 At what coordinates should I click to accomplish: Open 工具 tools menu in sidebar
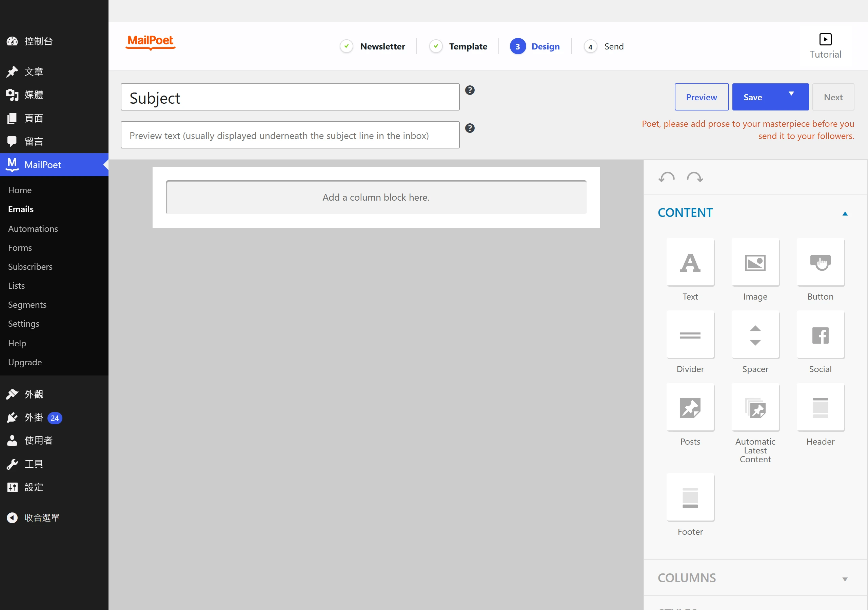[54, 464]
